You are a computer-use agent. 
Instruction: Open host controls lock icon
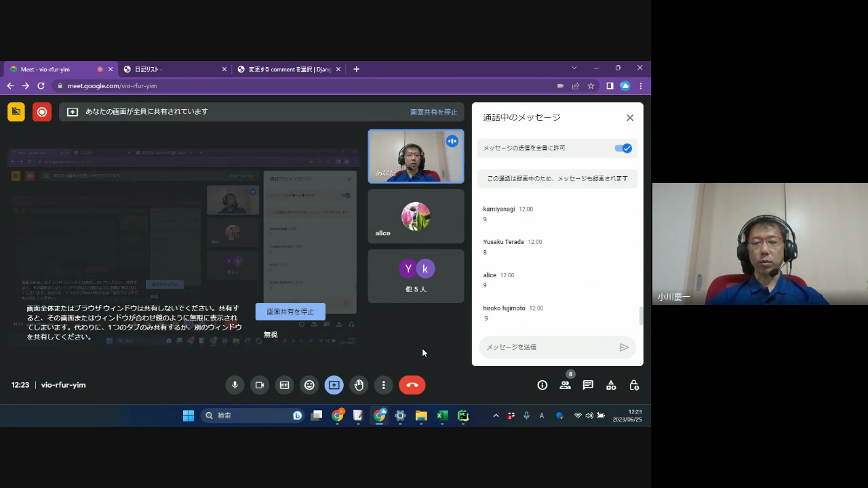634,385
